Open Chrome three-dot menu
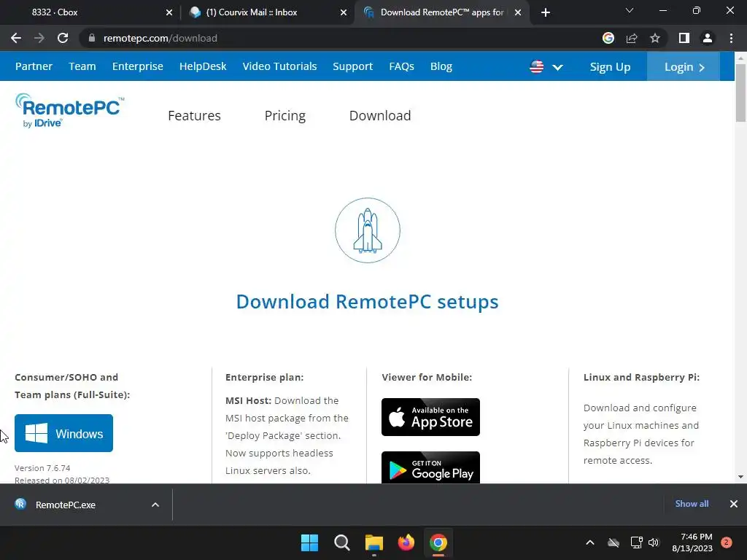The height and width of the screenshot is (560, 747). [x=731, y=38]
